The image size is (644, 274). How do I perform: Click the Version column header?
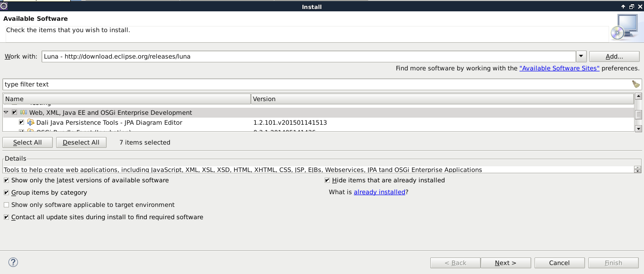coord(442,99)
